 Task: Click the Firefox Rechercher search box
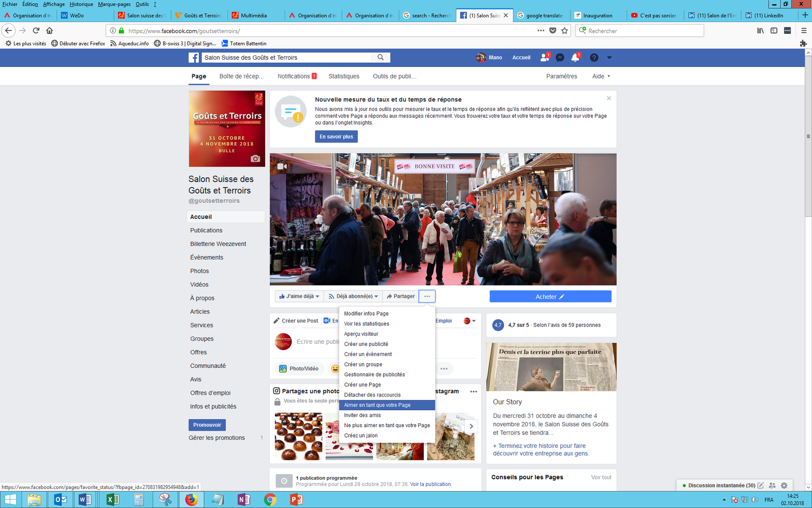pyautogui.click(x=640, y=31)
